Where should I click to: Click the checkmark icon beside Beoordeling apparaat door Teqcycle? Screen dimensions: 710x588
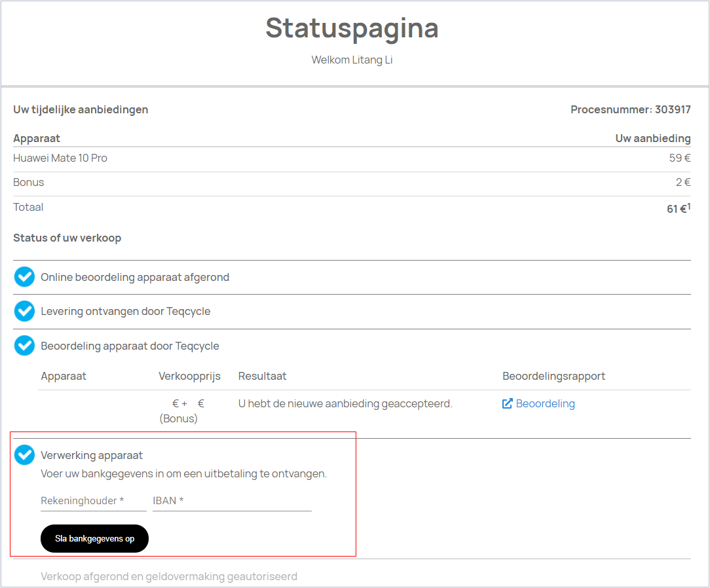click(24, 346)
